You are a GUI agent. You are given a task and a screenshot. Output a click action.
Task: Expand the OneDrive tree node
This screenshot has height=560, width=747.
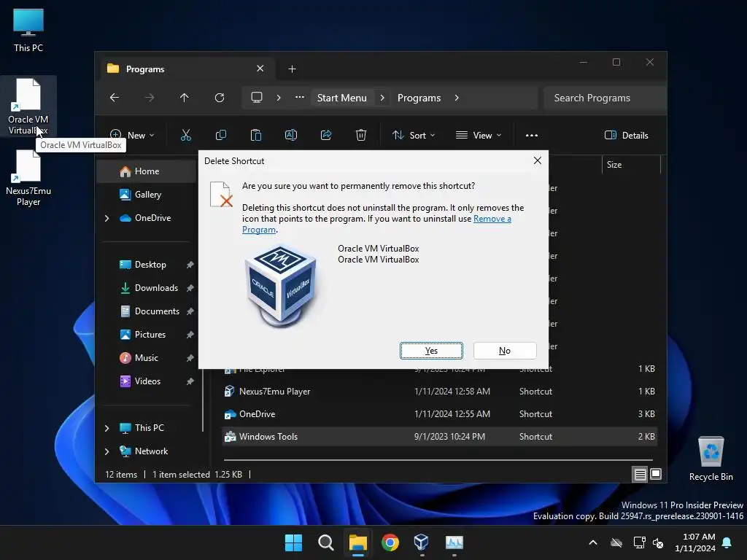pyautogui.click(x=107, y=218)
